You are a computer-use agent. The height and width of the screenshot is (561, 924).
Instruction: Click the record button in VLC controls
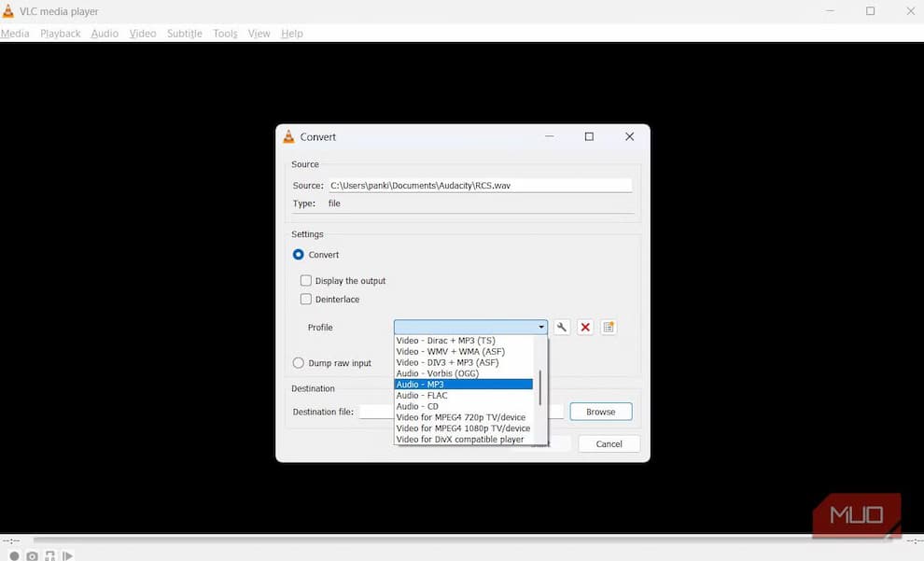[x=14, y=555]
